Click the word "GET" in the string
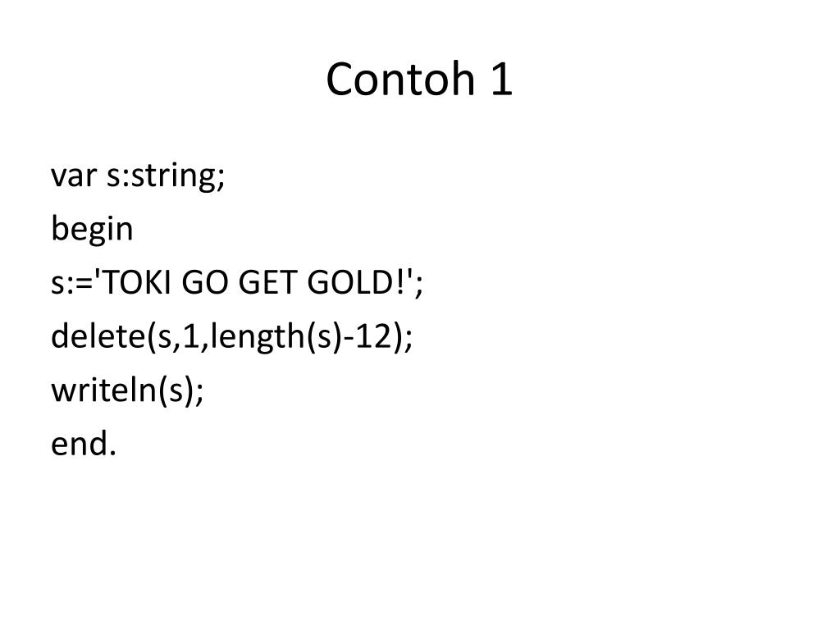840x630 pixels. [267, 282]
